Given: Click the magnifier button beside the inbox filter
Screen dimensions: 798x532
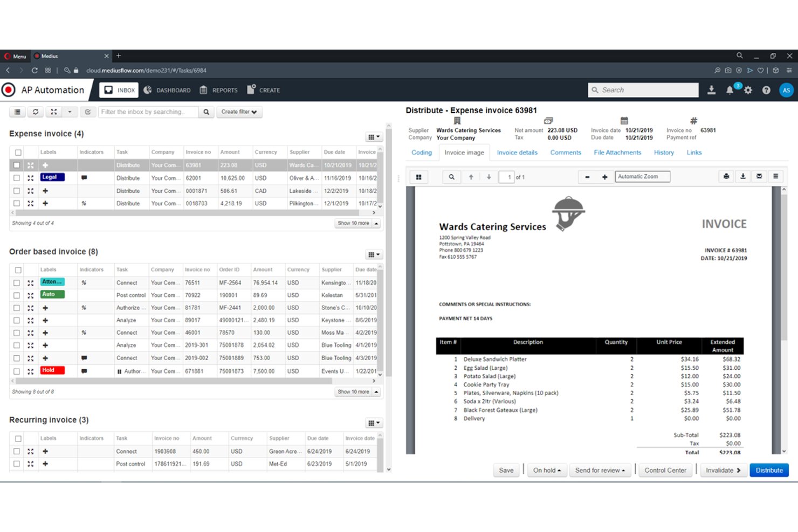Looking at the screenshot, I should (206, 112).
